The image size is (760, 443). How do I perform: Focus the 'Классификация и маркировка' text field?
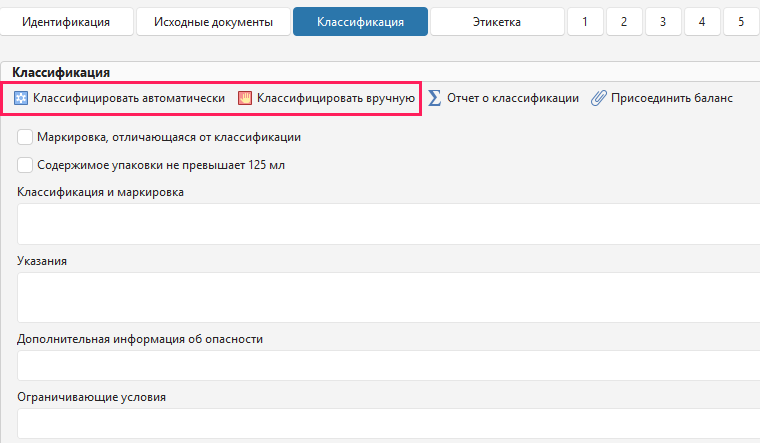(388, 224)
